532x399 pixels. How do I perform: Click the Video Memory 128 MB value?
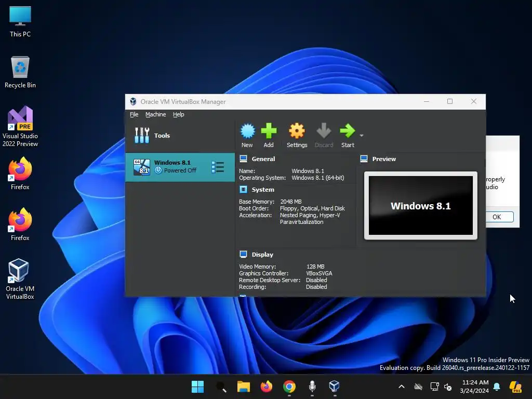click(315, 267)
